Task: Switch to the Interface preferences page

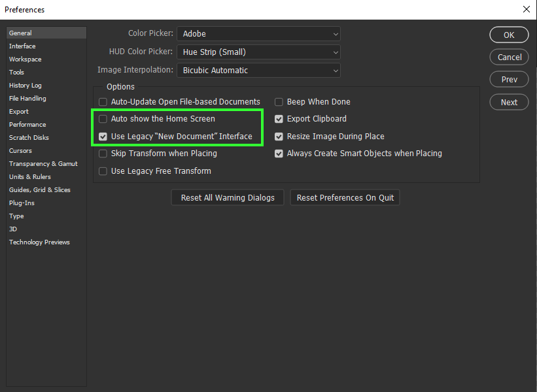Action: pos(22,46)
